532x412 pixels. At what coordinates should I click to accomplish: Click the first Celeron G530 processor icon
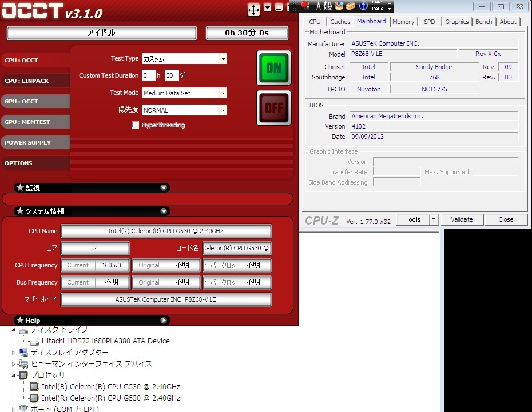pos(34,387)
